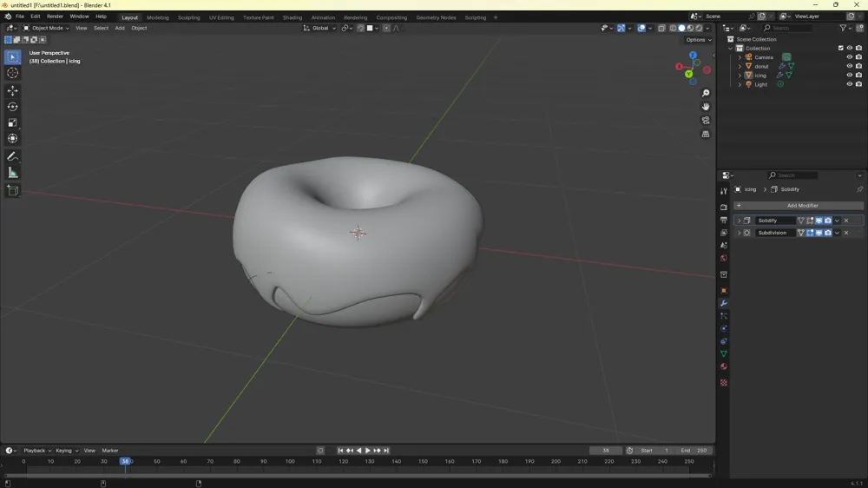Viewport: 868px width, 488px height.
Task: Activate the Rotate tool
Action: pyautogui.click(x=13, y=106)
